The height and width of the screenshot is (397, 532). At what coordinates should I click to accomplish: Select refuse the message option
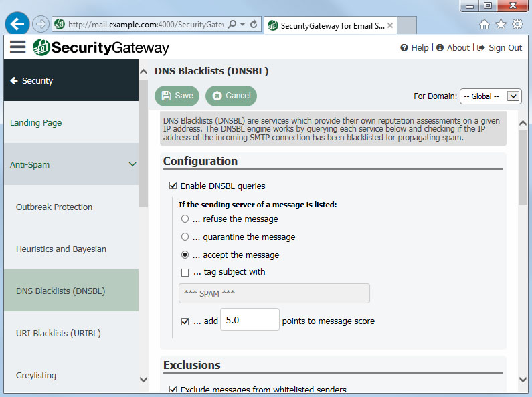click(x=185, y=219)
